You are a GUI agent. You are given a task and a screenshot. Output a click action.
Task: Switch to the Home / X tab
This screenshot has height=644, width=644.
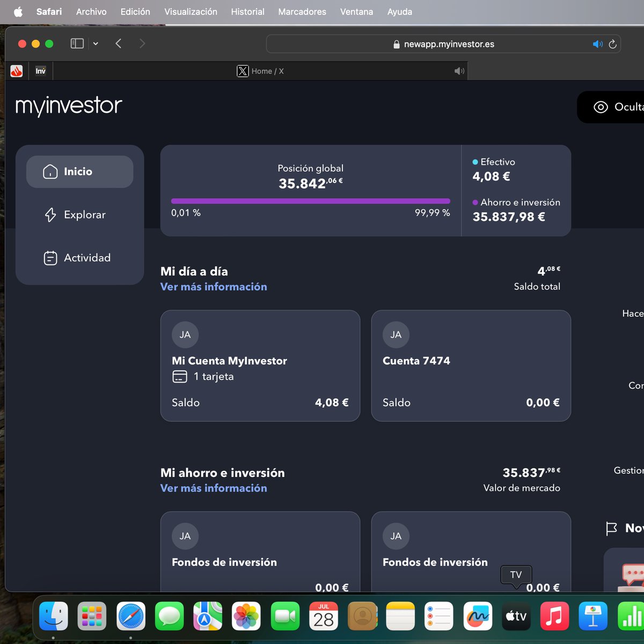click(x=260, y=71)
